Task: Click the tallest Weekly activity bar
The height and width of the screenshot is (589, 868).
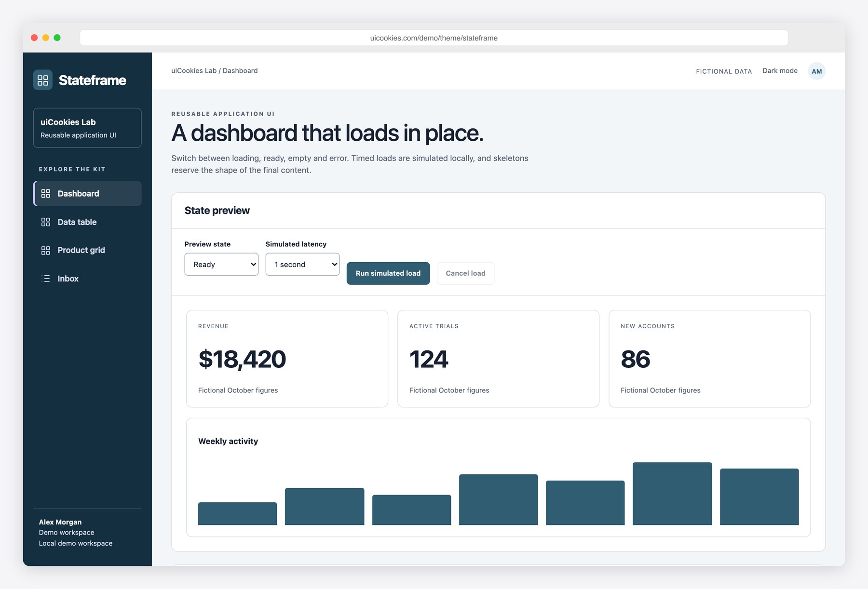Action: (x=672, y=494)
